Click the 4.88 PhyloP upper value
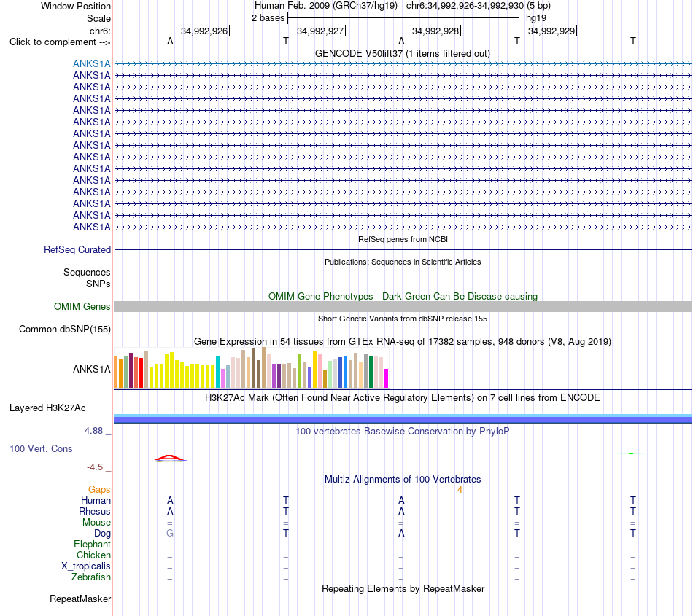 (x=93, y=431)
